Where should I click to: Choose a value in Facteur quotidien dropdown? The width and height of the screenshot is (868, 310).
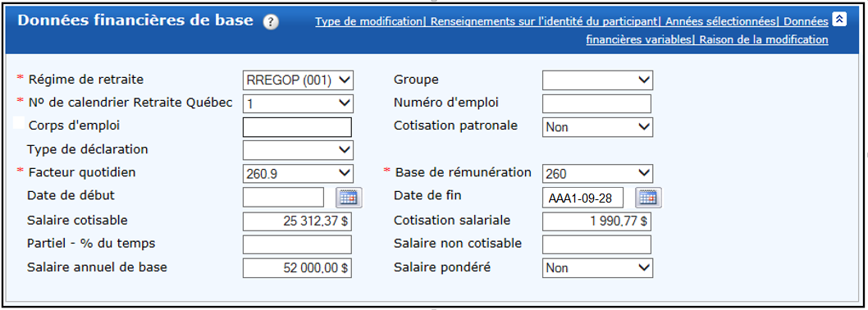point(298,173)
